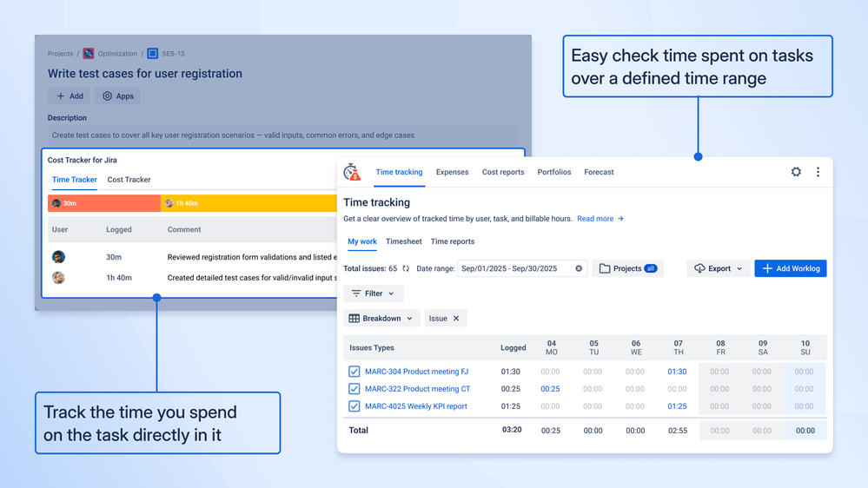
Task: Open the MARC-4025 Weekly KPI report link
Action: (x=415, y=406)
